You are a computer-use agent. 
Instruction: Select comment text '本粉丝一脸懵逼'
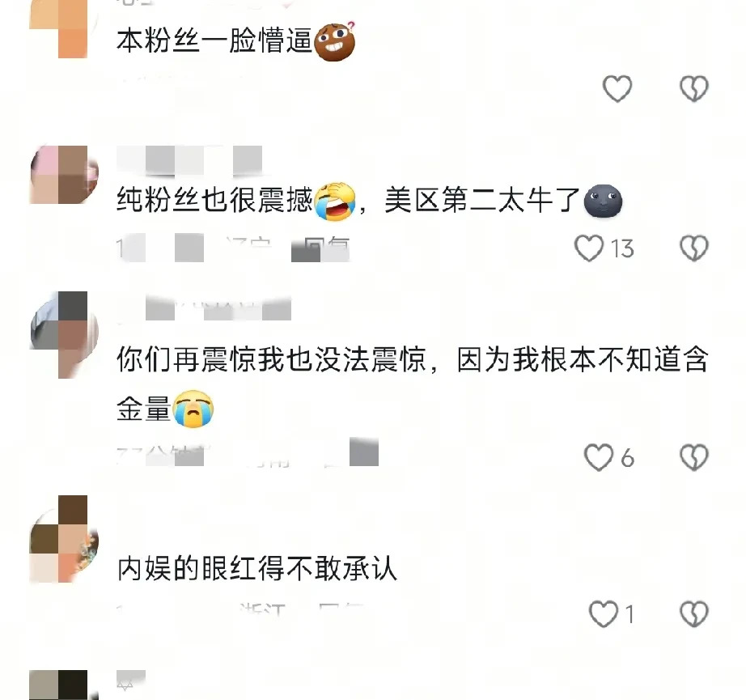pyautogui.click(x=214, y=41)
